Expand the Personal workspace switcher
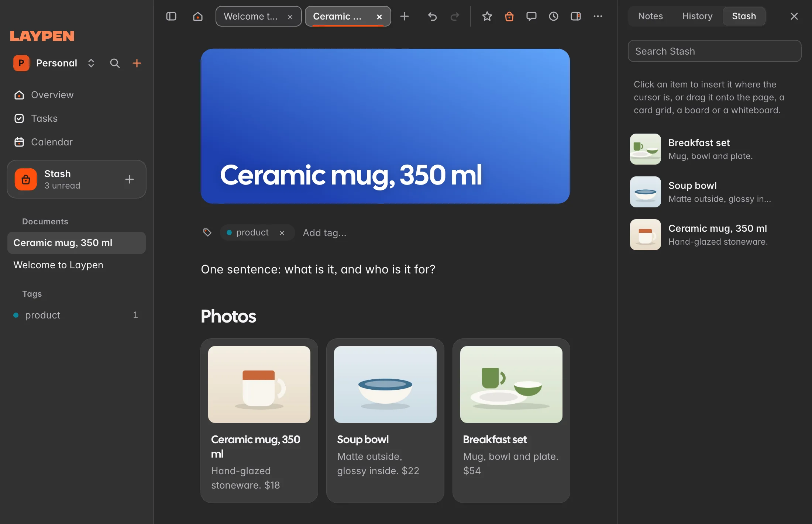The height and width of the screenshot is (524, 812). (91, 63)
